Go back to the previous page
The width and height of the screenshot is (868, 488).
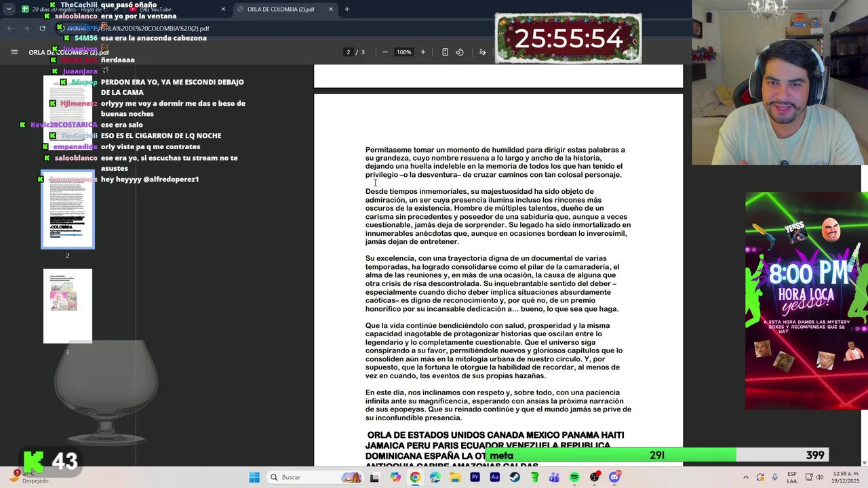pyautogui.click(x=10, y=28)
